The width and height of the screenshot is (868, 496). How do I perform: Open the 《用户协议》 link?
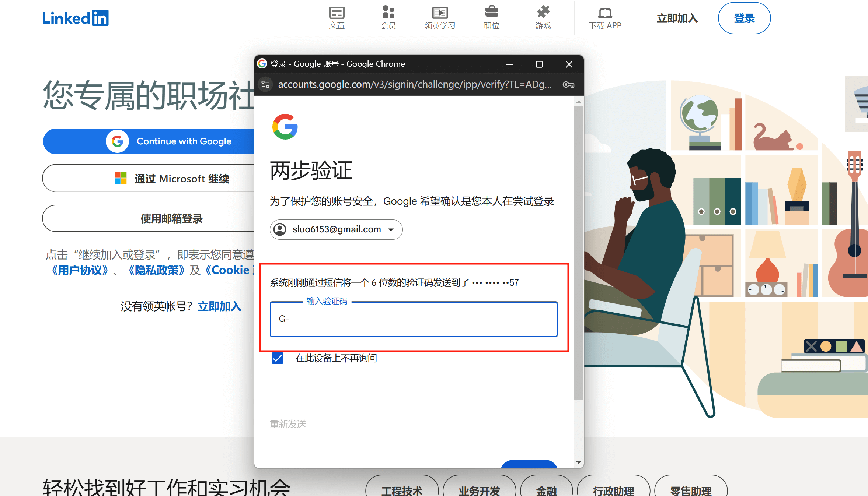pyautogui.click(x=80, y=270)
